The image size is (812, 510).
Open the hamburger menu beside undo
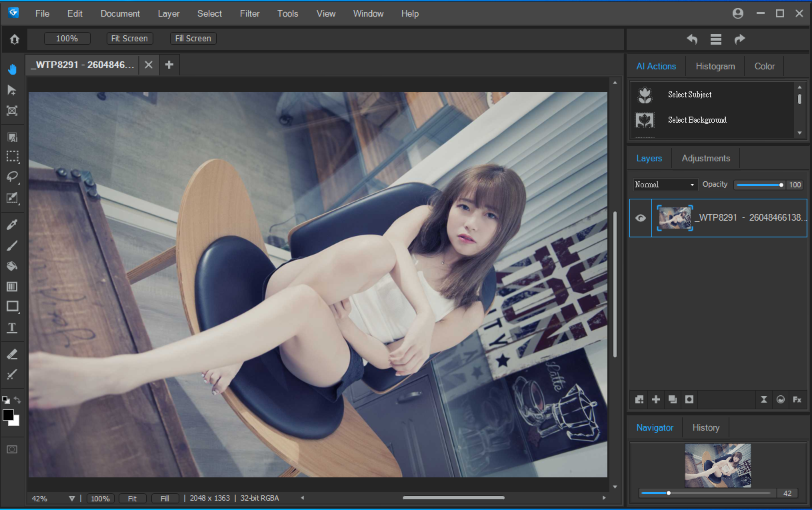[x=716, y=39]
